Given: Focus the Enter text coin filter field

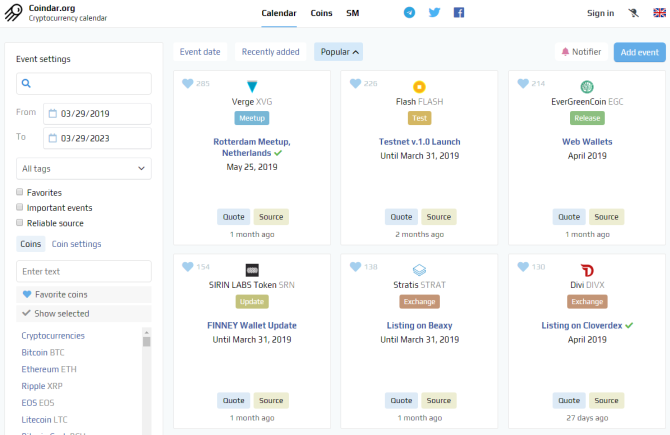Looking at the screenshot, I should pyautogui.click(x=84, y=271).
